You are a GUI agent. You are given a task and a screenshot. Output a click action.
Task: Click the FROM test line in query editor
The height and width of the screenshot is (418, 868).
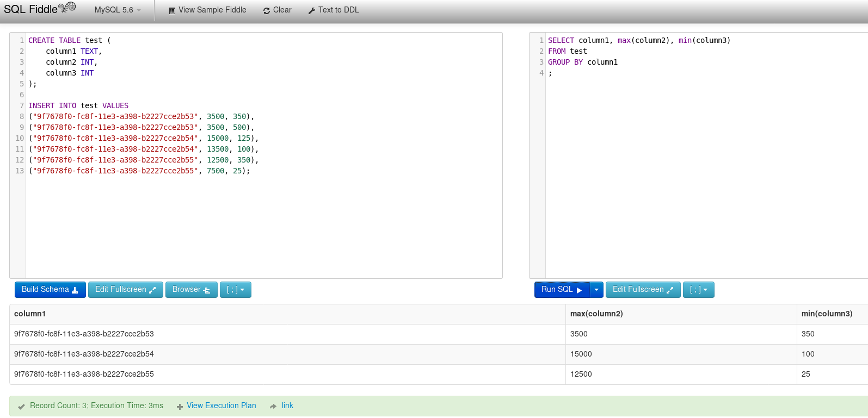click(568, 51)
